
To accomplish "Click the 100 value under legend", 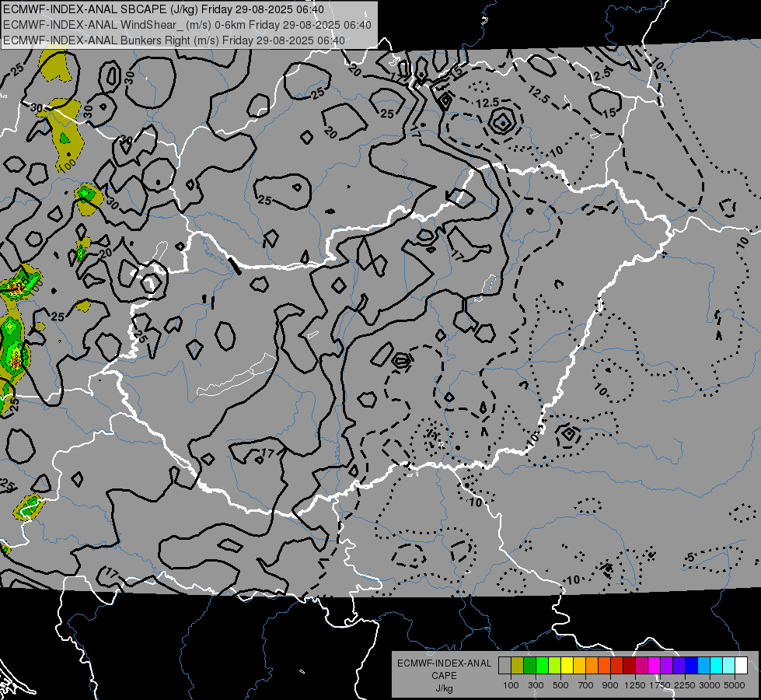I will [511, 685].
